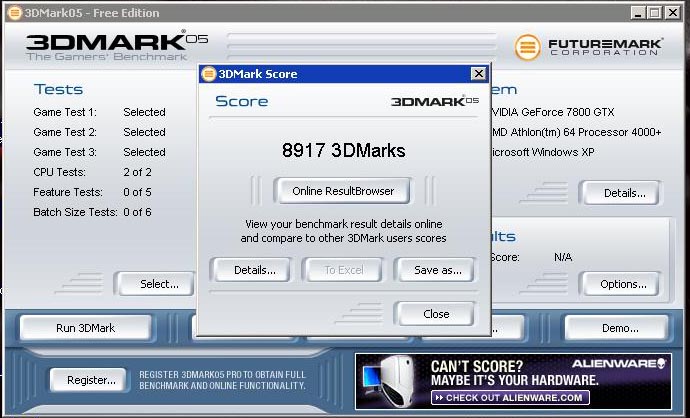Image resolution: width=690 pixels, height=418 pixels.
Task: Click the Close button in score dialog
Action: [436, 314]
